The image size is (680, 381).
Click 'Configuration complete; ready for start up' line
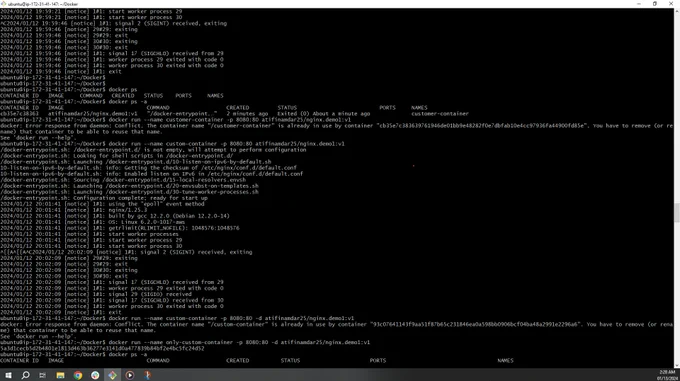[104, 198]
